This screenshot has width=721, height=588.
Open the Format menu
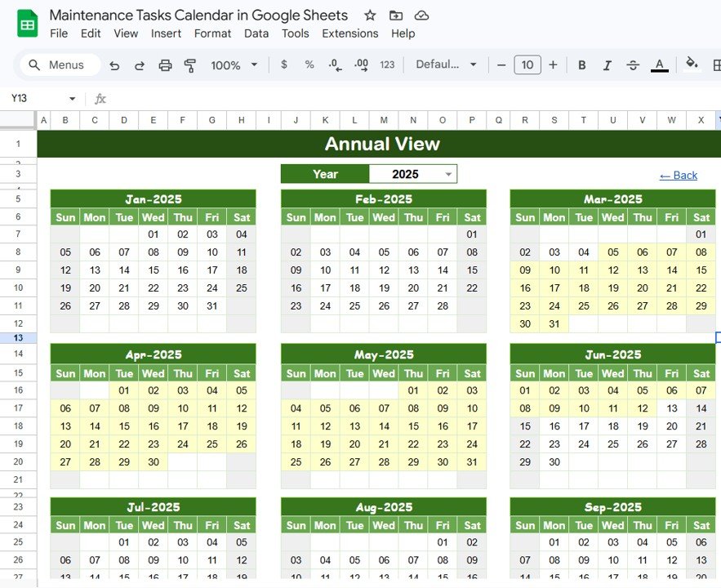212,33
